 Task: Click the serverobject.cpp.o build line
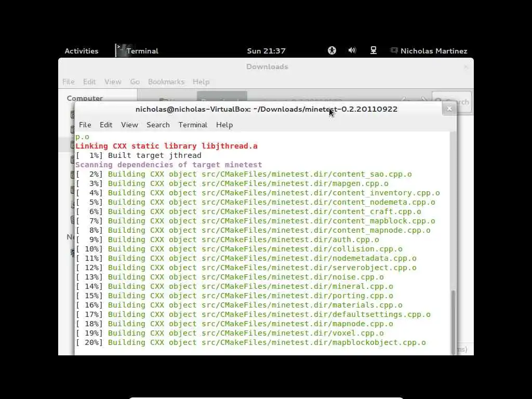pyautogui.click(x=246, y=268)
